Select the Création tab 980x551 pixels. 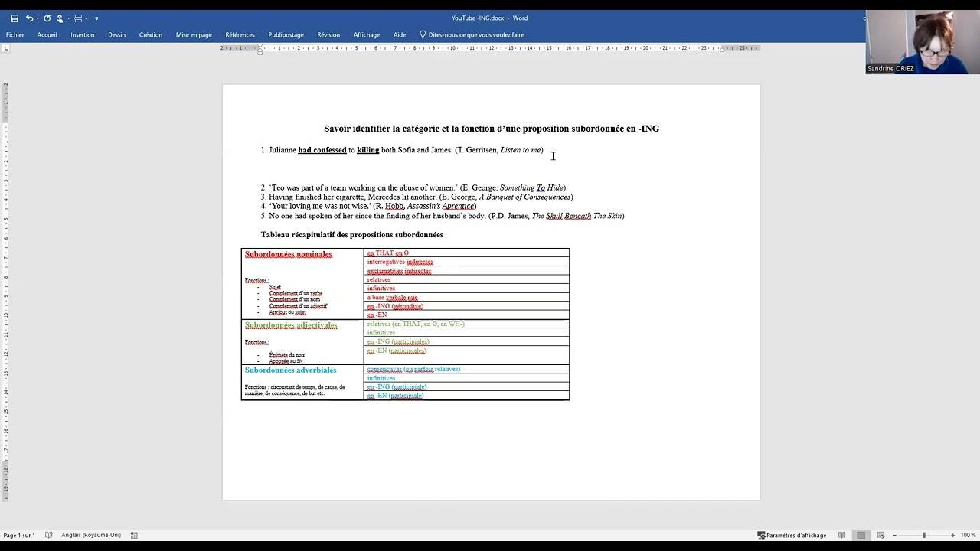(x=151, y=35)
